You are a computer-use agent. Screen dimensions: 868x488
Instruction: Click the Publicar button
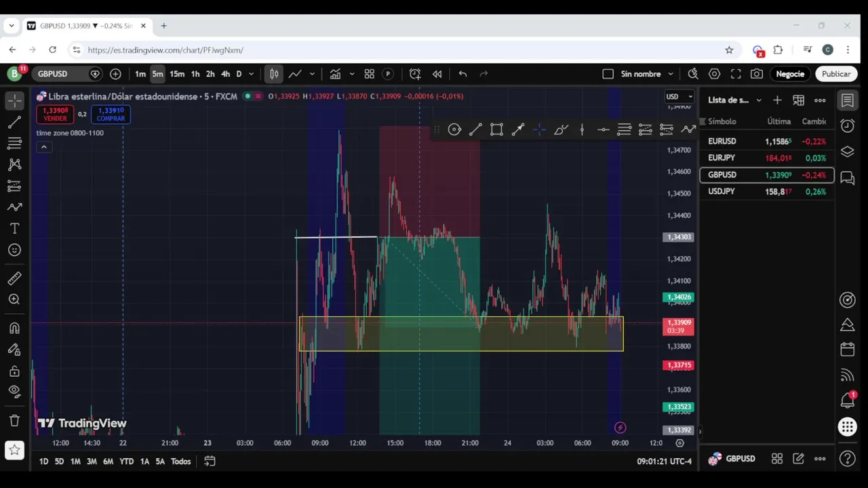[836, 74]
